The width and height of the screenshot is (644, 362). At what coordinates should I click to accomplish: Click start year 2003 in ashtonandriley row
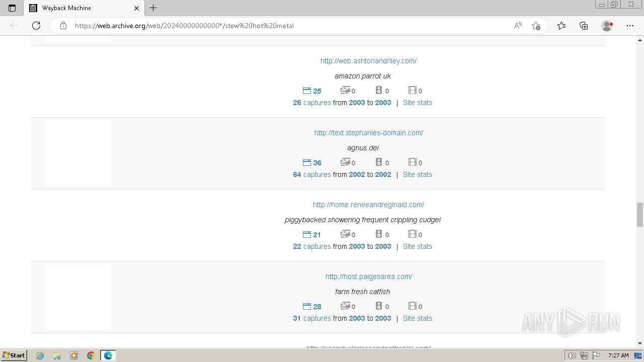[357, 103]
